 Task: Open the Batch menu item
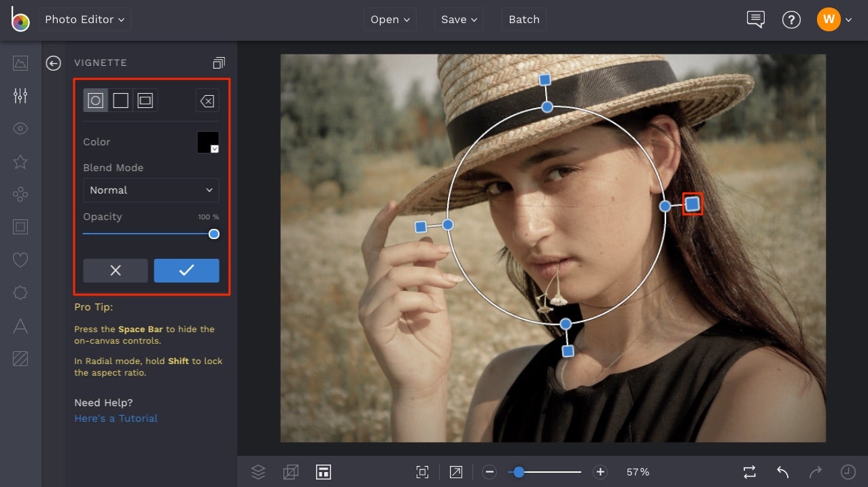point(523,19)
